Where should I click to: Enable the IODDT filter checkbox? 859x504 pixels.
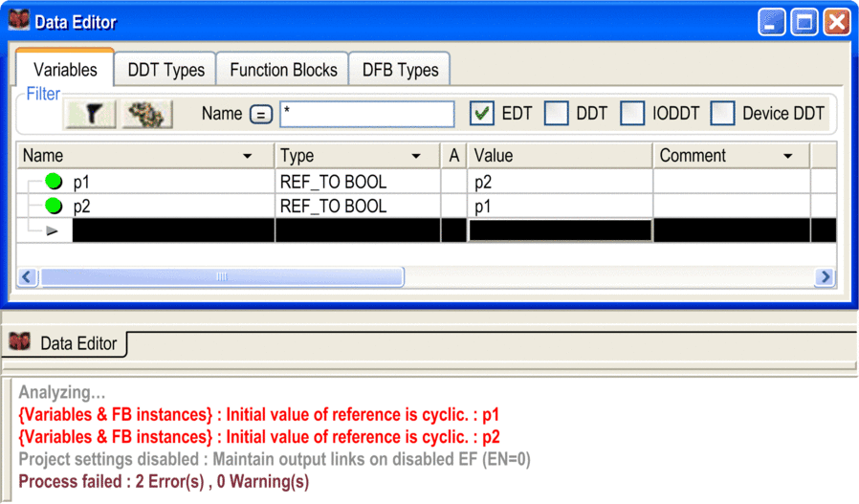[x=632, y=114]
